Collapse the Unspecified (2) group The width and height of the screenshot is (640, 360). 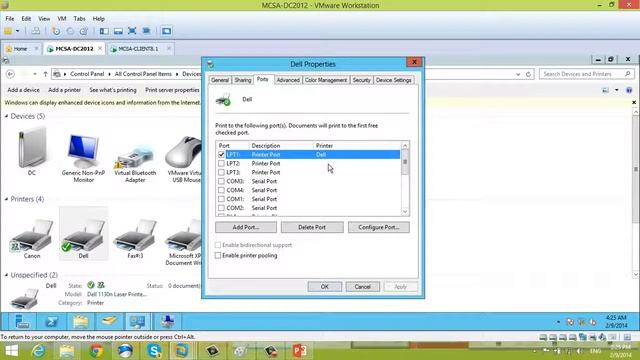pos(7,275)
